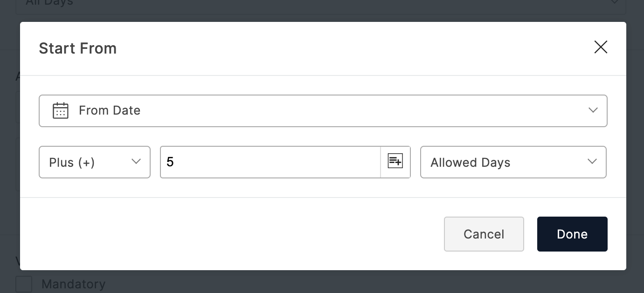This screenshot has width=644, height=293.
Task: Click the chevron arrow on Plus (+)
Action: [136, 162]
